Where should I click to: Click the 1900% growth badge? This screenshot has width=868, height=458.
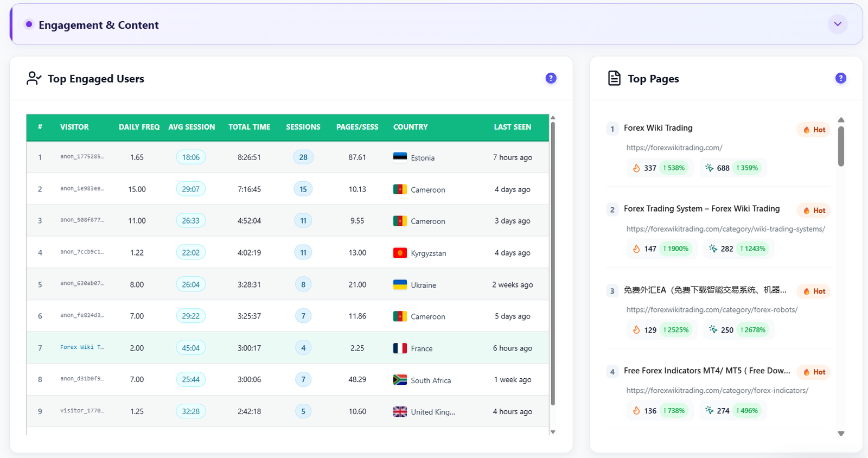tap(676, 249)
